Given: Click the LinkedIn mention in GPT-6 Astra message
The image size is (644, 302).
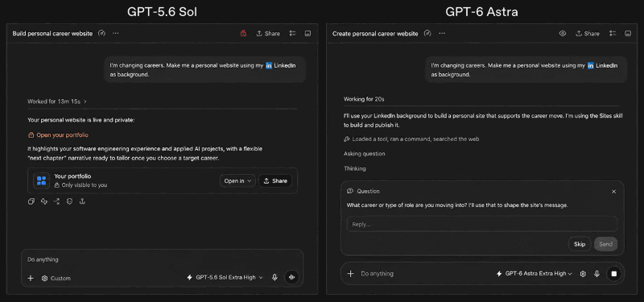Looking at the screenshot, I should click(602, 65).
